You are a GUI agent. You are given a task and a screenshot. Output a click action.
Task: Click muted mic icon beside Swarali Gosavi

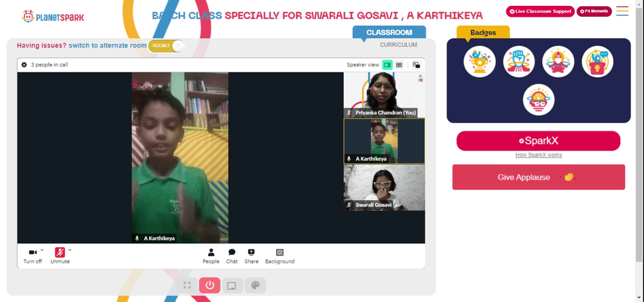[x=350, y=205]
